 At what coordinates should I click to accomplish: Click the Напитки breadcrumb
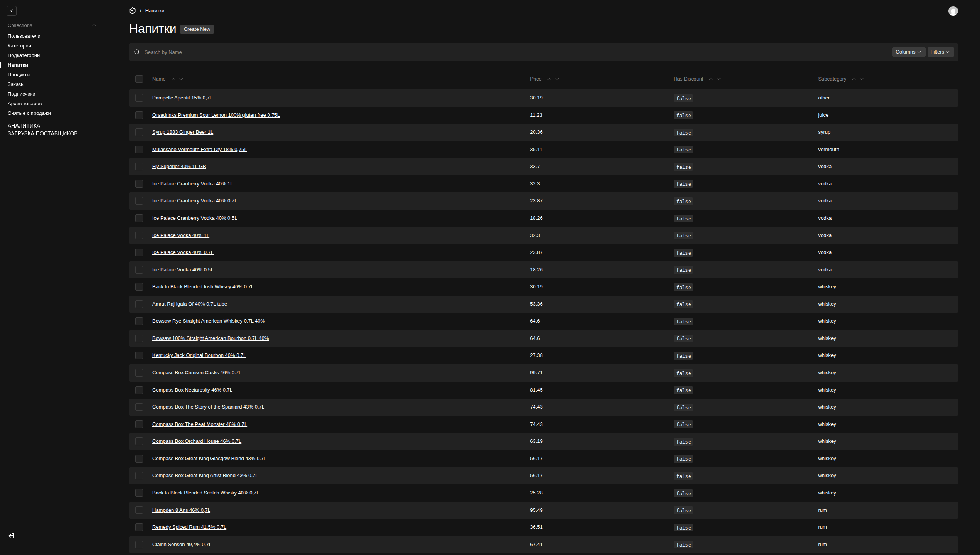click(x=155, y=11)
